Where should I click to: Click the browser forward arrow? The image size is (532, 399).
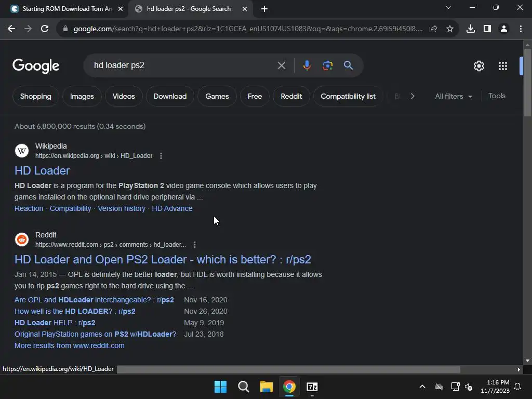tap(28, 29)
